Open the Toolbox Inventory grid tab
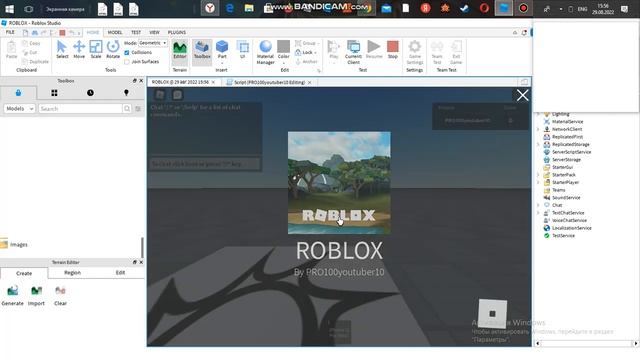 coord(54,93)
